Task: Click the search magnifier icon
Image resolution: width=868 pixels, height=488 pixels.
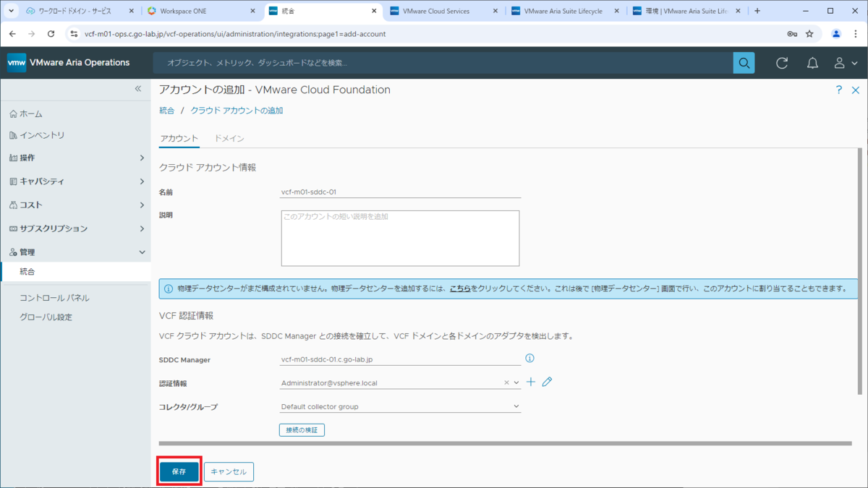Action: [744, 63]
